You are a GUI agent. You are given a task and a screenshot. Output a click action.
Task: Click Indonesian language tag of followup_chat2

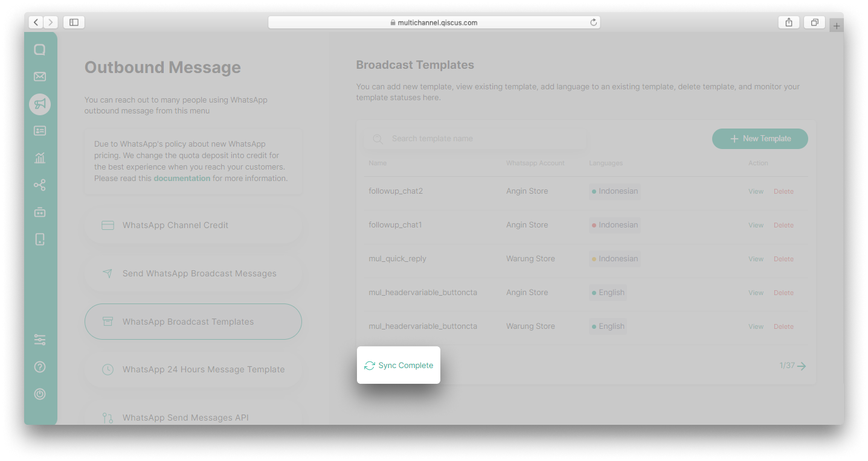615,191
